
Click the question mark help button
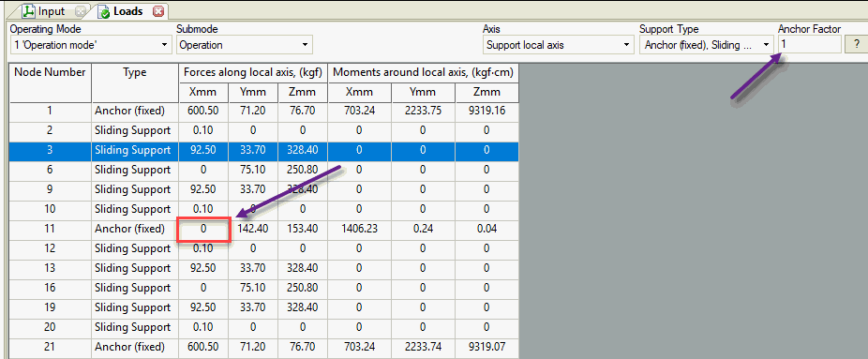point(857,45)
